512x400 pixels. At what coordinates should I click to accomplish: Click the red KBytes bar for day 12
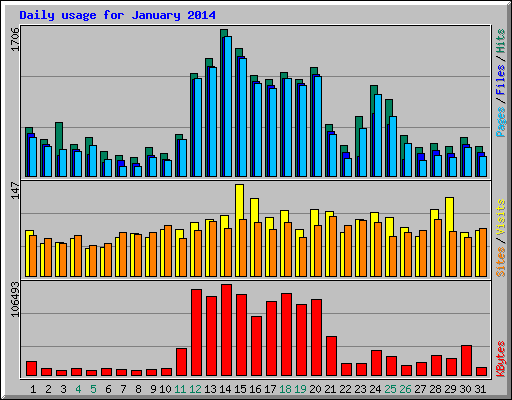click(196, 333)
